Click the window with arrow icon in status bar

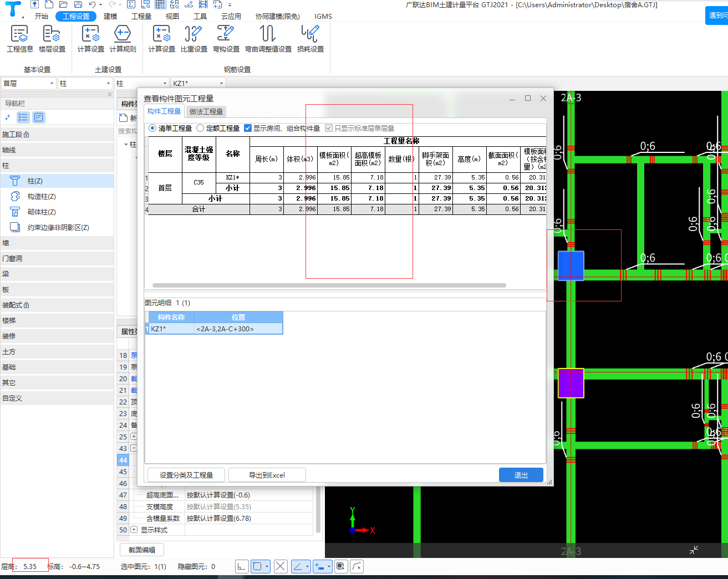[341, 566]
